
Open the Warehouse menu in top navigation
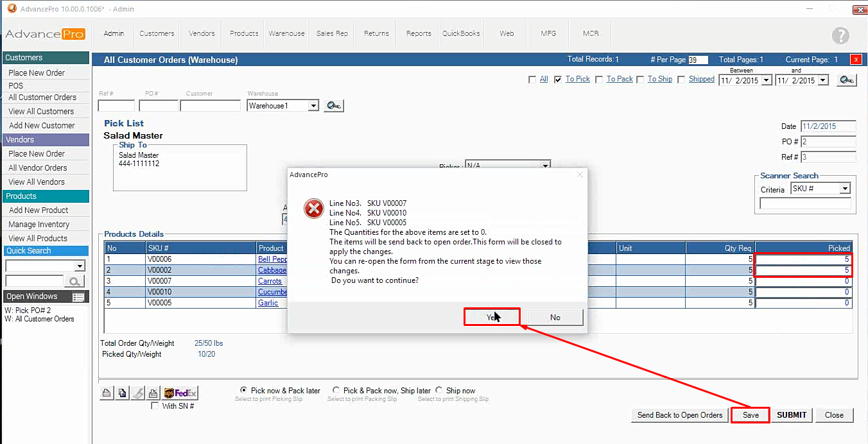coord(286,33)
